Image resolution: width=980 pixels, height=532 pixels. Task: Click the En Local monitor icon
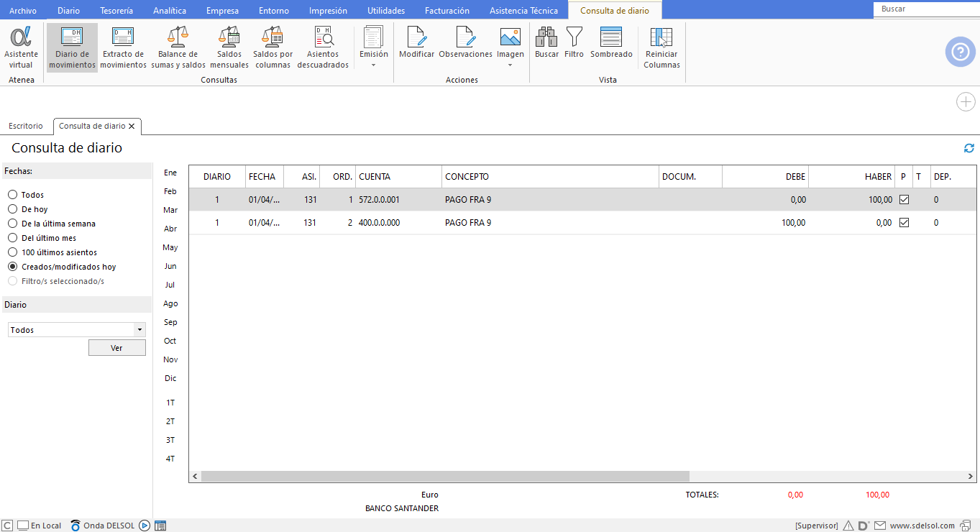click(x=22, y=526)
